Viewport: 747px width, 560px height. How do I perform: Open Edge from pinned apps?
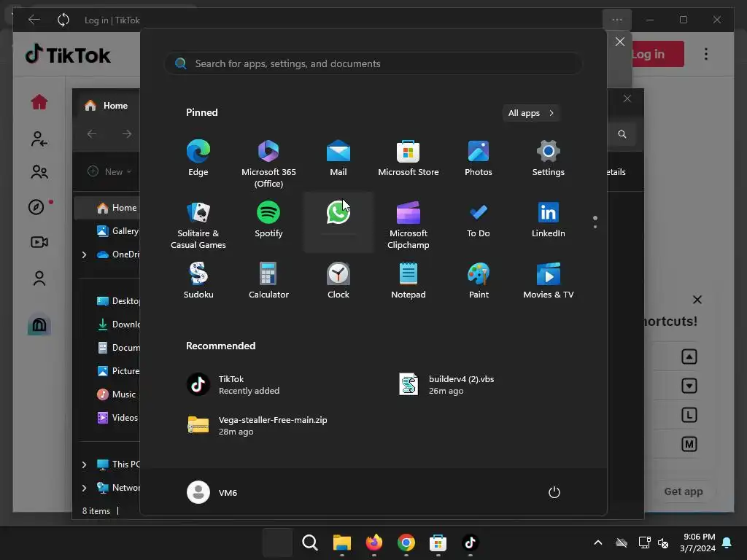coord(198,158)
